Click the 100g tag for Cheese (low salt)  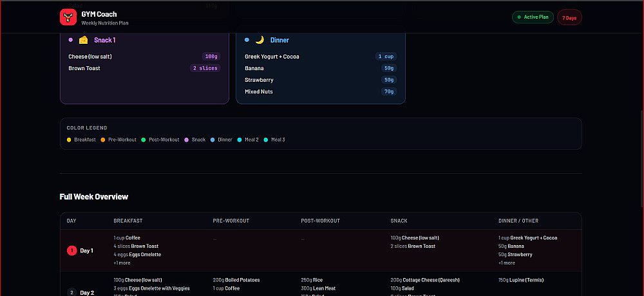coord(211,57)
